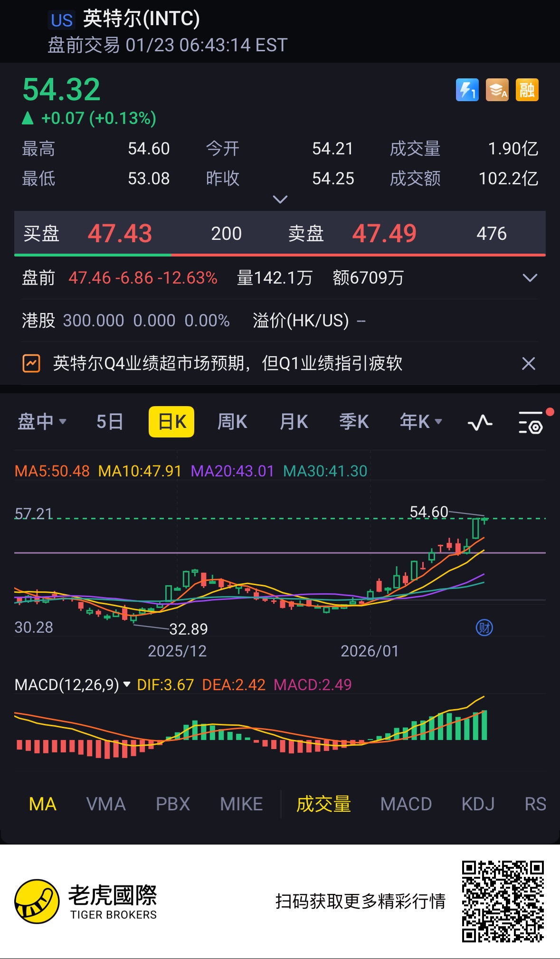Viewport: 560px width, 959px height.
Task: Tap the QR code image
Action: pyautogui.click(x=503, y=901)
